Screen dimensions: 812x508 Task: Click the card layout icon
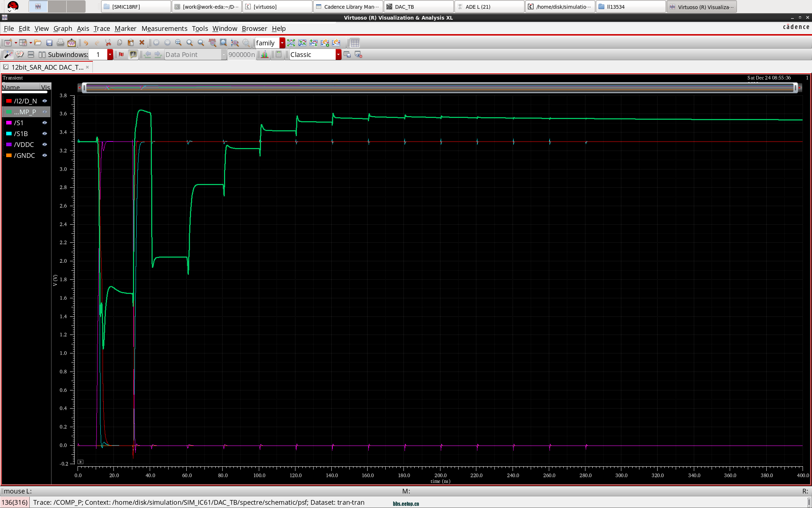(20, 54)
